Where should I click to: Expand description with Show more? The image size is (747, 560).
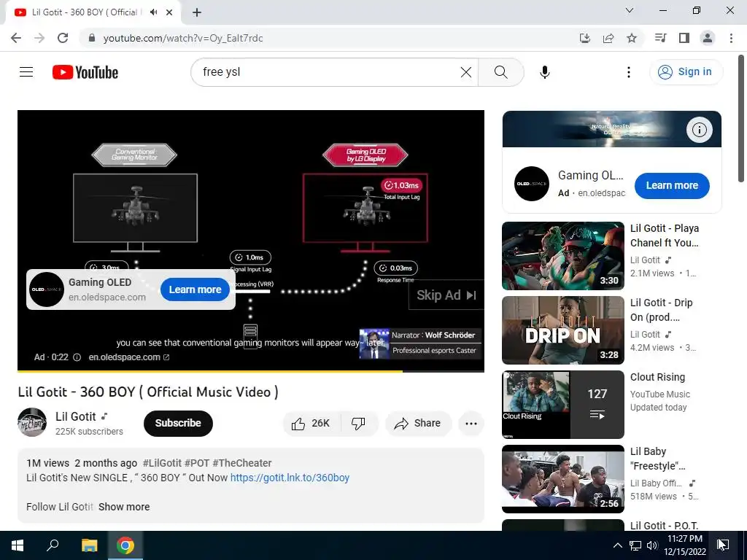[124, 507]
